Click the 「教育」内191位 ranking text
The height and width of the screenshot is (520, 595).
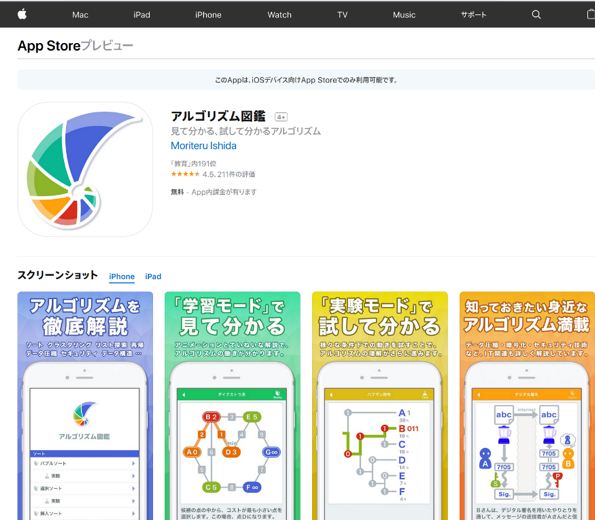coord(194,164)
